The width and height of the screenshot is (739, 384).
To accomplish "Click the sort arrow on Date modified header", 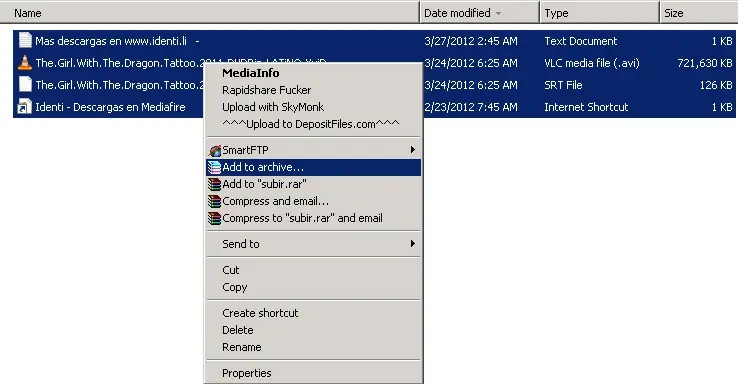I will tap(499, 13).
